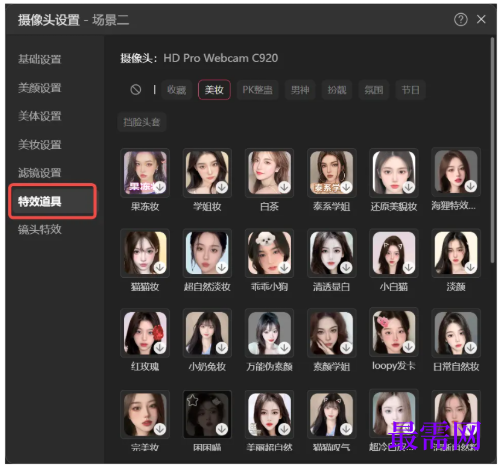500x467 pixels.
Task: Download the 海狸特效 effect
Action: click(471, 186)
